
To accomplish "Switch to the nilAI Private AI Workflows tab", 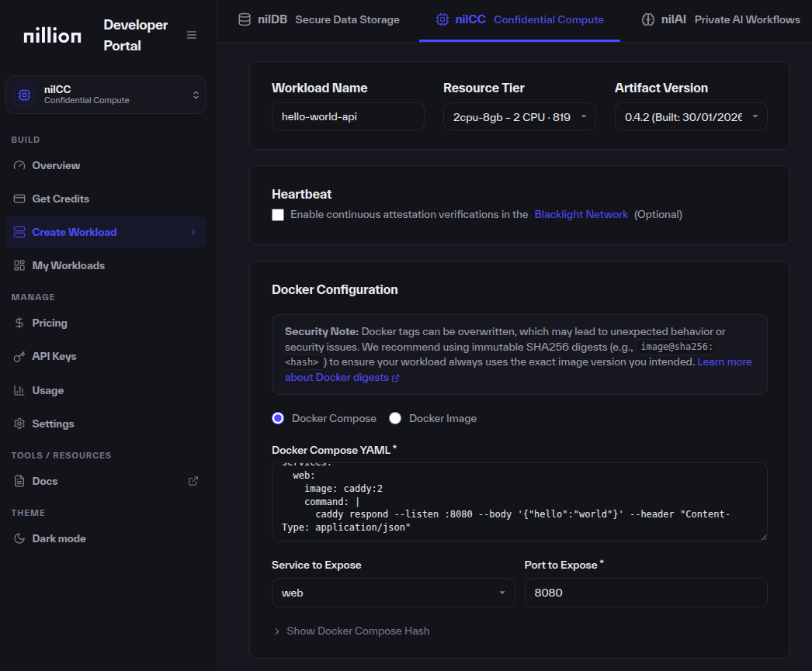I will (x=720, y=19).
